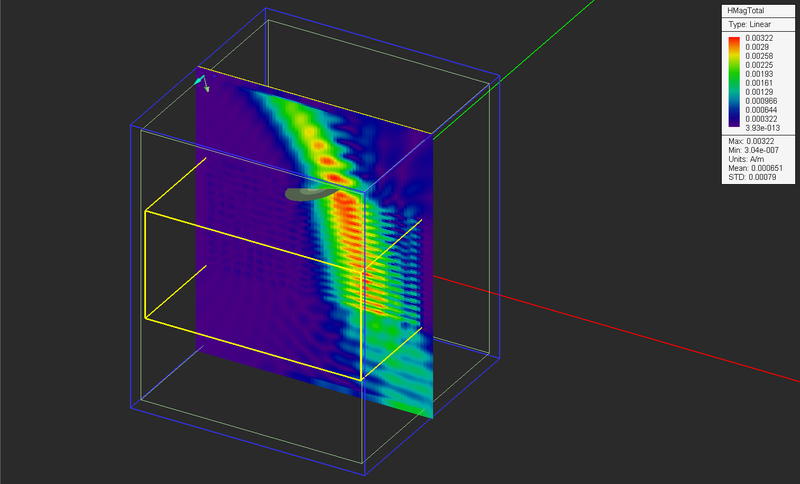Click the 0.00225 legend value
This screenshot has width=800, height=484.
[759, 65]
